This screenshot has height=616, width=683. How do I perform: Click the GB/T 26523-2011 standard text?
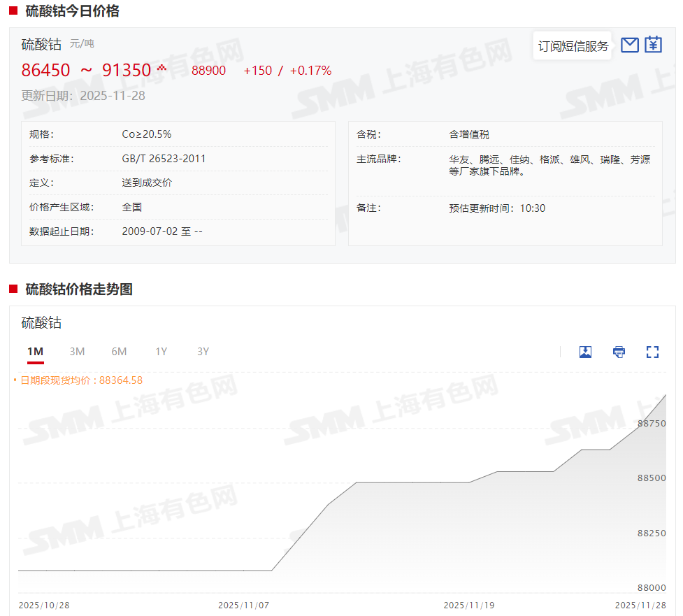(164, 159)
